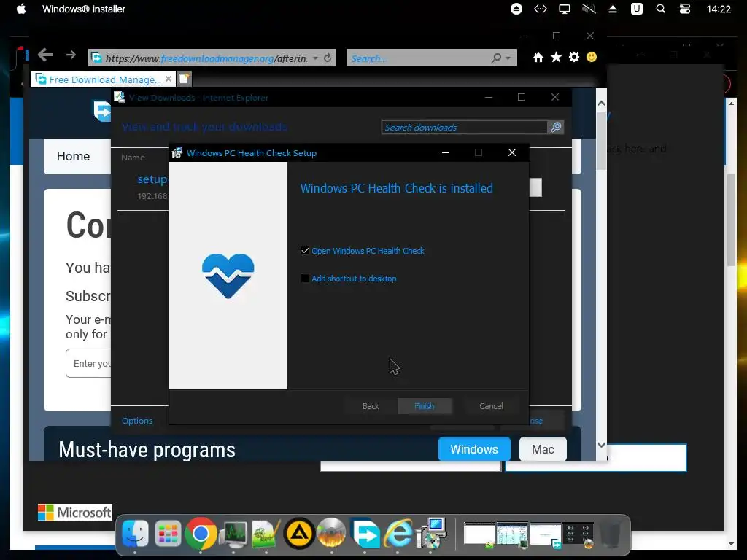Click the Apple menu
This screenshot has height=560, width=747.
[x=21, y=9]
